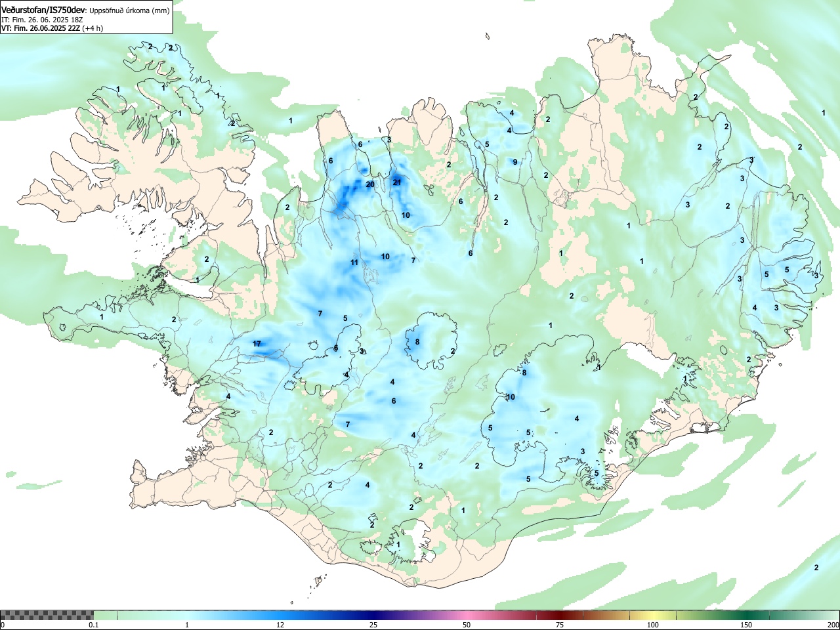
Task: Click the 'VT: Fim. 26.06.2025 22Z (+4 h)' line
Action: pos(52,28)
